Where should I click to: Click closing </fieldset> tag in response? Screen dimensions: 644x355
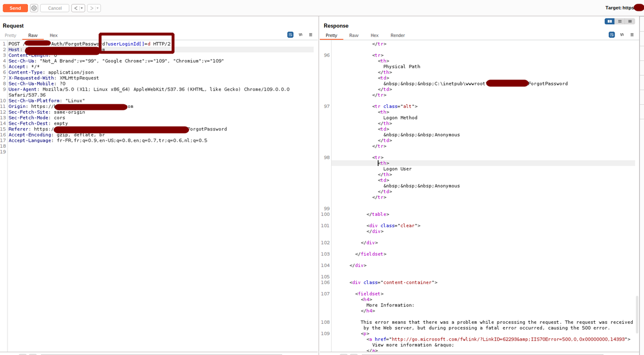click(x=370, y=254)
